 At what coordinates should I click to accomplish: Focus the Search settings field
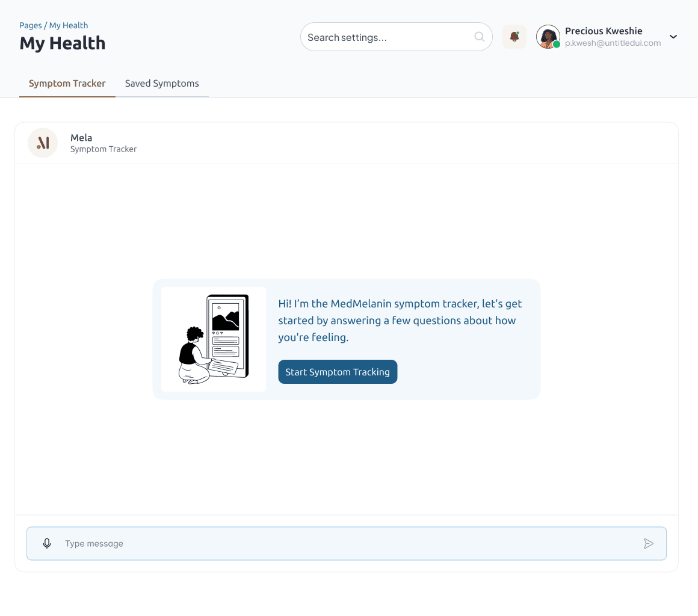tap(388, 37)
